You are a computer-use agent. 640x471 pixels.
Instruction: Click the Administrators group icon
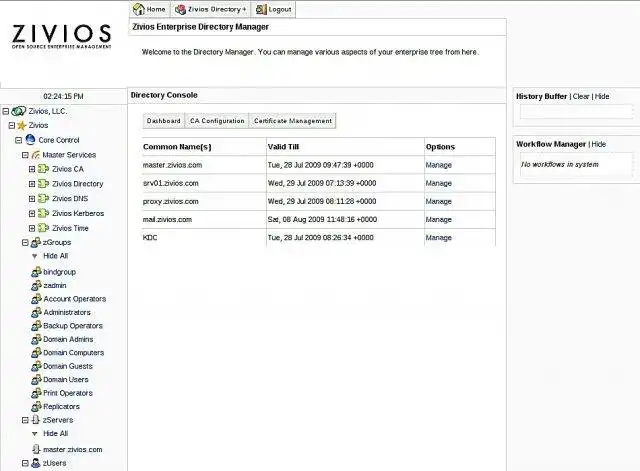click(x=36, y=312)
